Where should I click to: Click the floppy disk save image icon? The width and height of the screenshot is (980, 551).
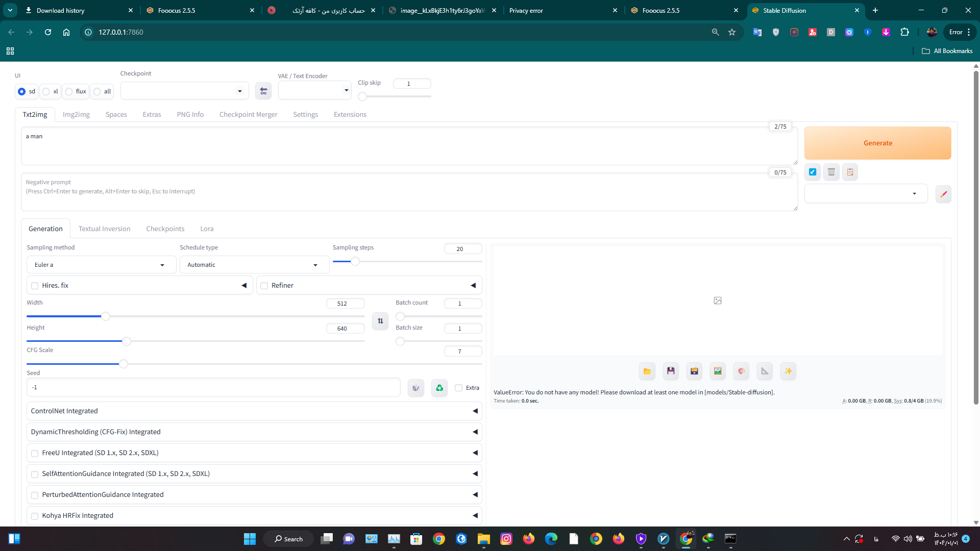point(671,371)
